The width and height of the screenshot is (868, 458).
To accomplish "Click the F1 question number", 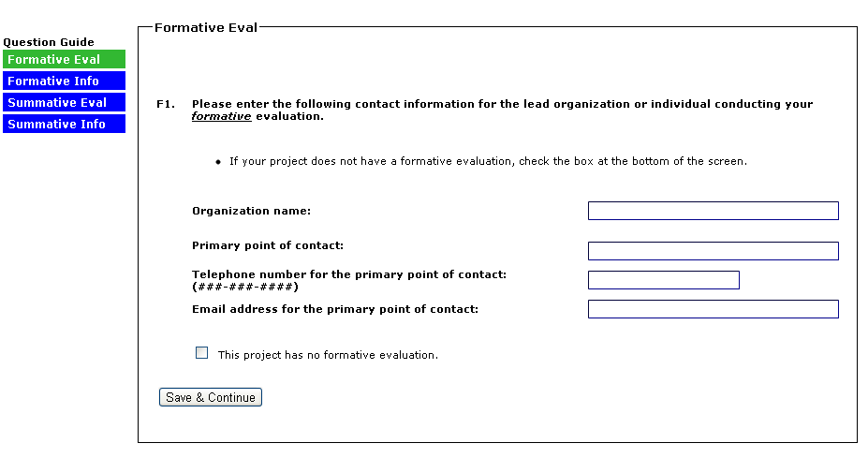I will point(166,104).
